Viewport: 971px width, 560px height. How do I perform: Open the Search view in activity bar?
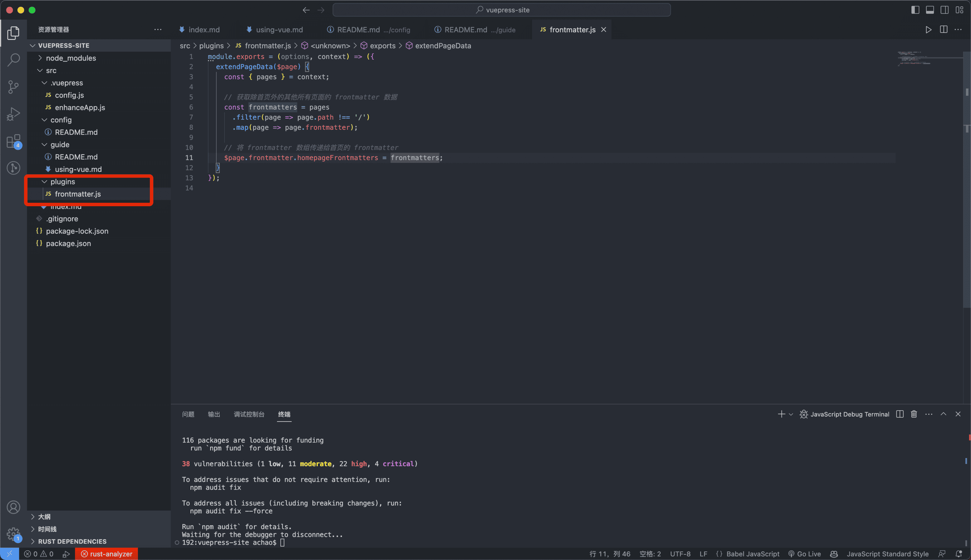coord(13,60)
